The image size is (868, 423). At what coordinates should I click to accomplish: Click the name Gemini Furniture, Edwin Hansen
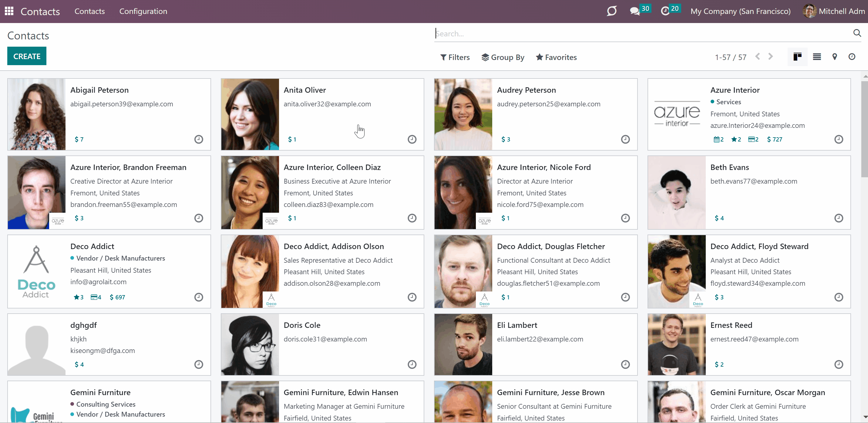point(341,392)
